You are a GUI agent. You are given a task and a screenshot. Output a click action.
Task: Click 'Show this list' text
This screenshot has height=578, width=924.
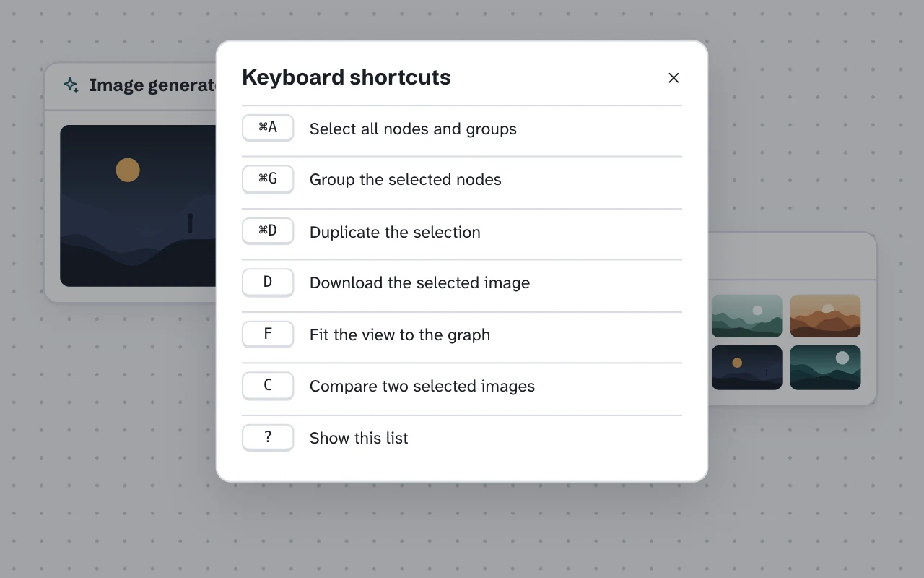point(359,438)
